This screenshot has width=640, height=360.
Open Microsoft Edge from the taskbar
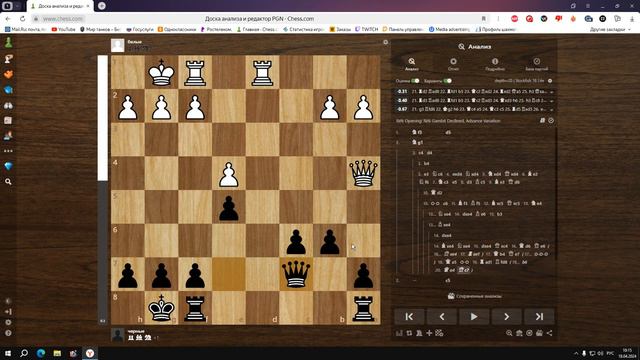click(x=41, y=353)
